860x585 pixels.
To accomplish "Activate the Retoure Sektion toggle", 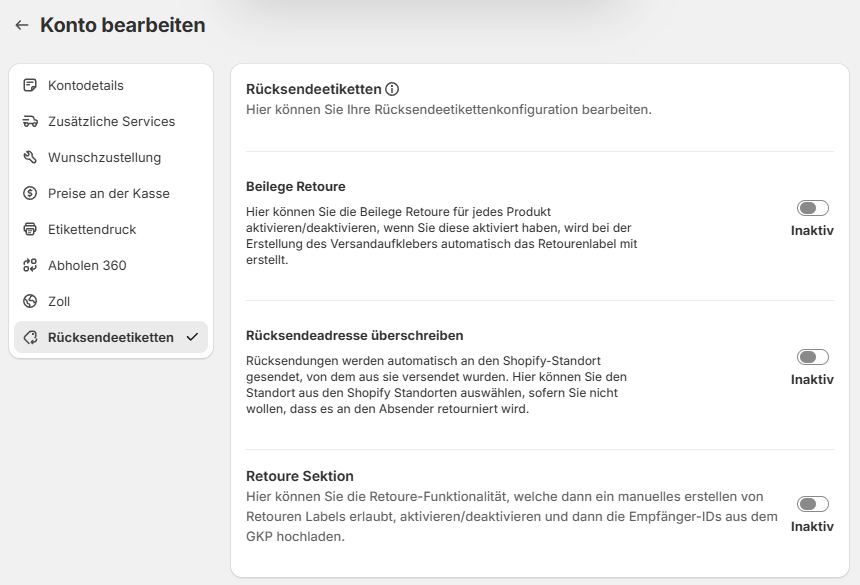I will coord(812,504).
